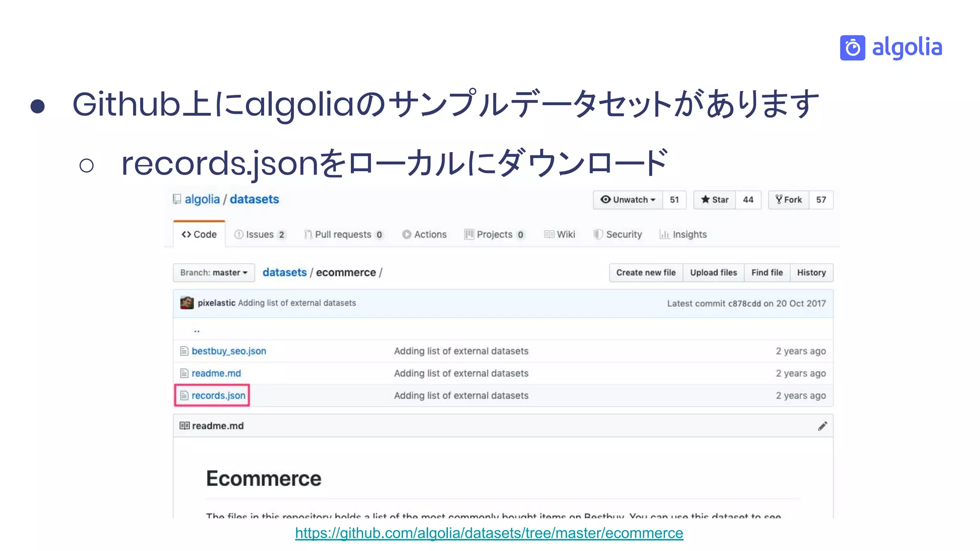
Task: Click '2 years ago' in the readme.md row
Action: click(x=801, y=374)
